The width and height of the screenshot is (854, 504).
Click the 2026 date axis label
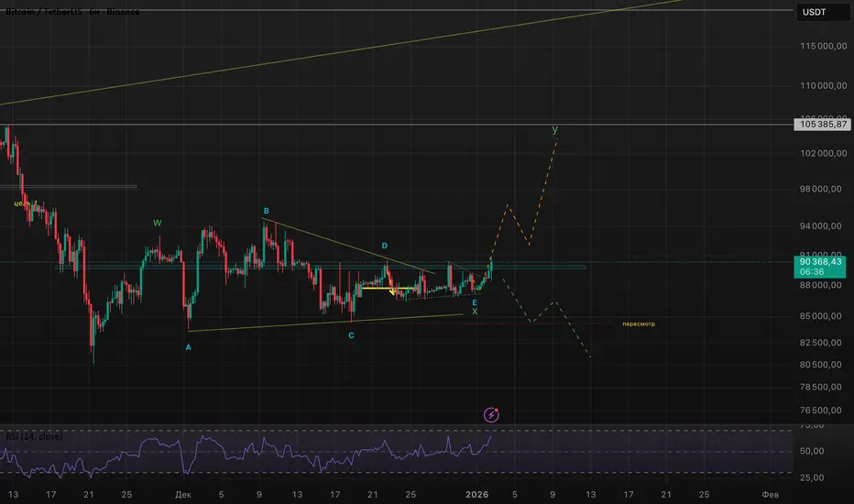coord(477,495)
